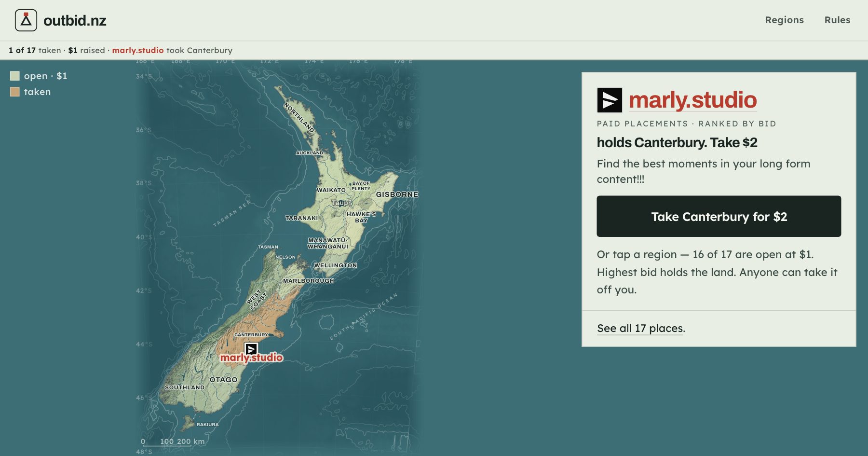The height and width of the screenshot is (456, 868).
Task: Select the Waikato region on map
Action: point(331,190)
